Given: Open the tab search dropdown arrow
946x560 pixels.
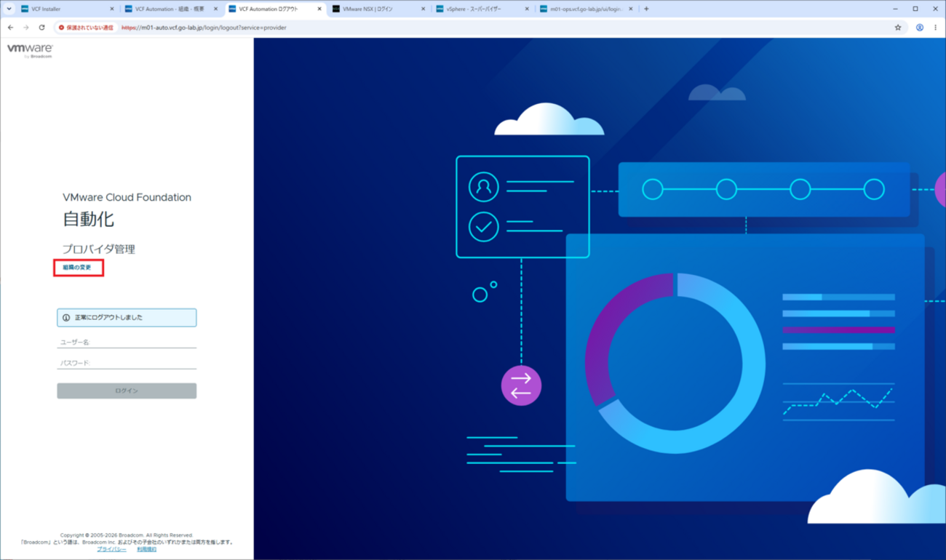Looking at the screenshot, I should tap(9, 9).
